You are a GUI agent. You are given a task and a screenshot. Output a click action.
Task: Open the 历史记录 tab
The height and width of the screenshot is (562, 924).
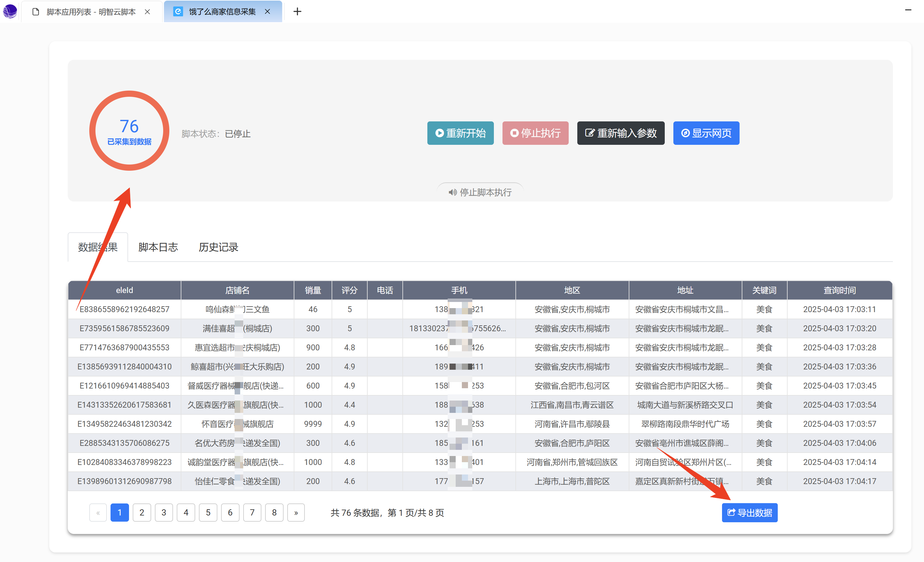(x=218, y=247)
